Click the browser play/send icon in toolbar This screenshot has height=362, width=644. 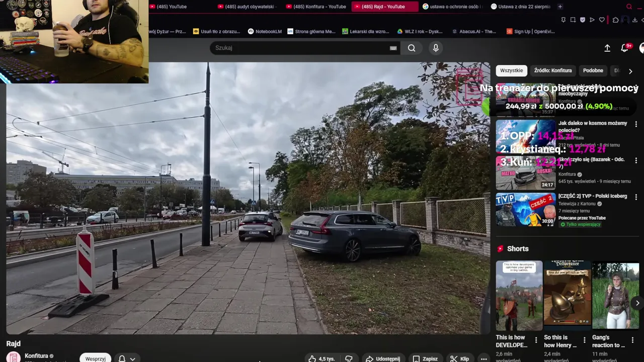point(592,20)
